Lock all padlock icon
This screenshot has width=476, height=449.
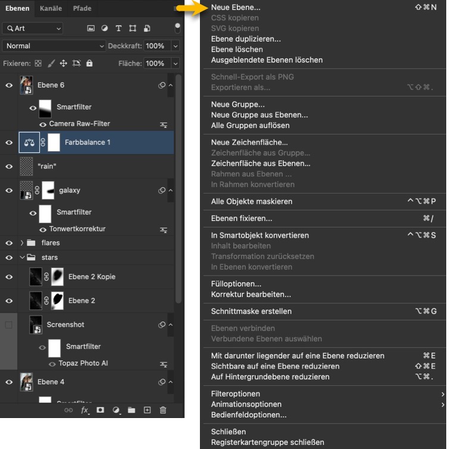[89, 63]
